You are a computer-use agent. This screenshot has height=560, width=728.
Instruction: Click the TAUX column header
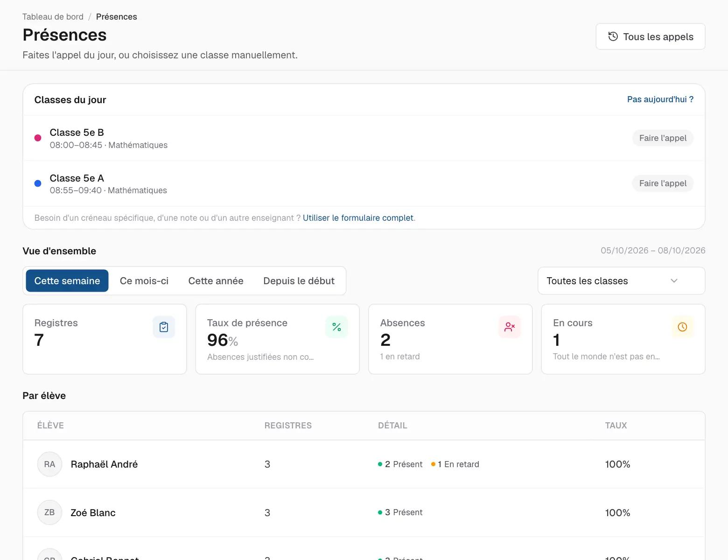coord(616,426)
